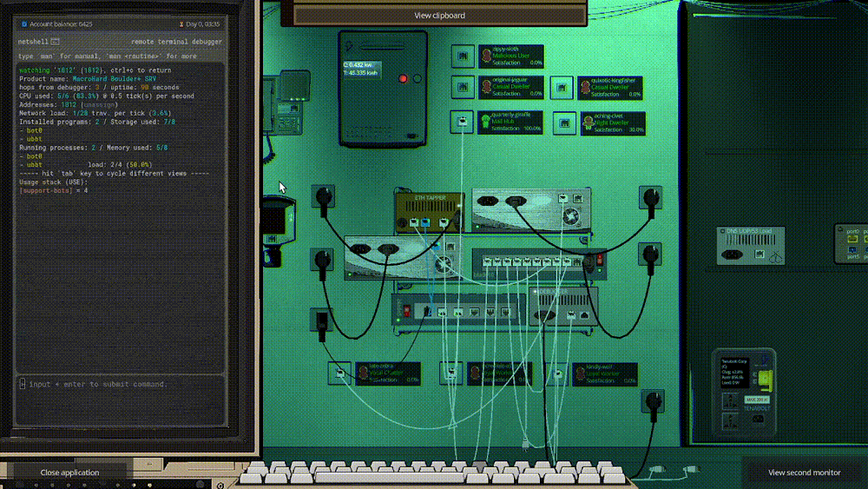Click upper outlet on Tenabolt UPS
The width and height of the screenshot is (868, 489).
coord(730,401)
